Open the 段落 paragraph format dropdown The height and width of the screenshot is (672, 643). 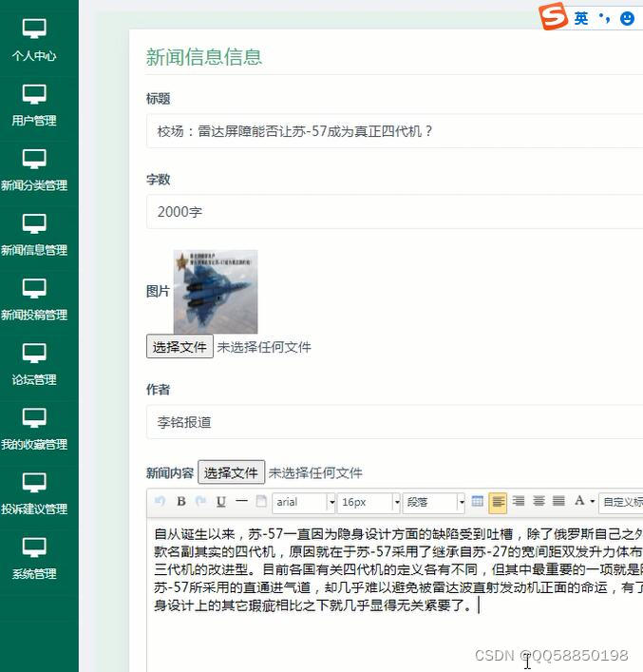click(x=434, y=502)
